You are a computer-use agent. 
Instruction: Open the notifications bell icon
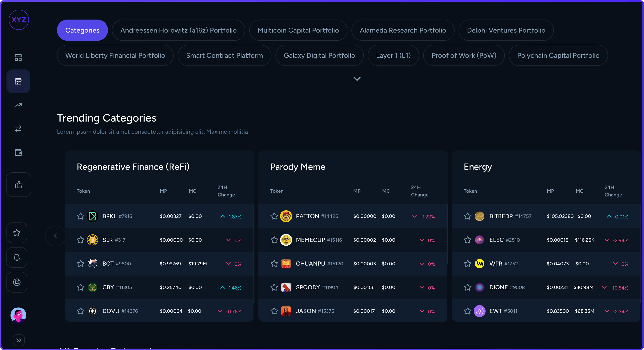coord(17,257)
